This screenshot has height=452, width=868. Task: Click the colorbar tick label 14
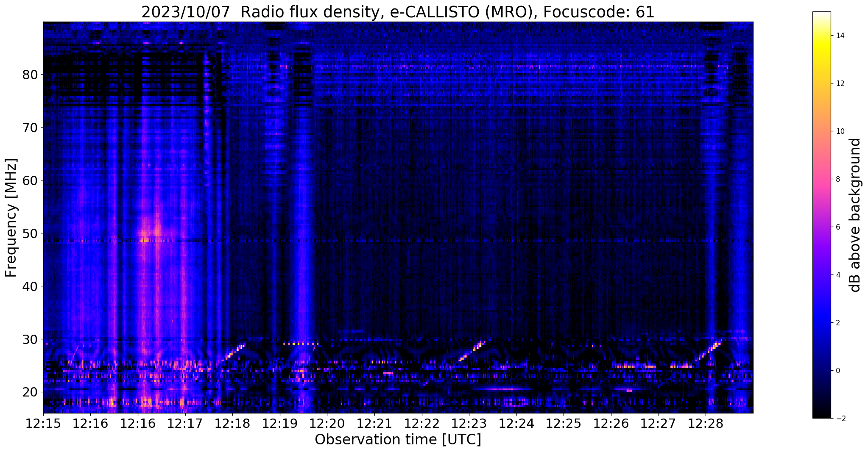pyautogui.click(x=839, y=36)
